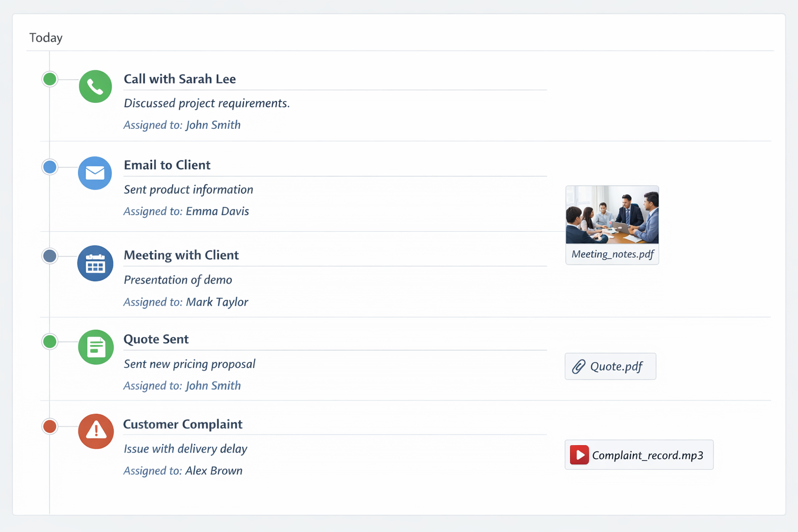Select the timeline dot for Meeting with Client
Viewport: 798px width, 532px height.
tap(50, 256)
